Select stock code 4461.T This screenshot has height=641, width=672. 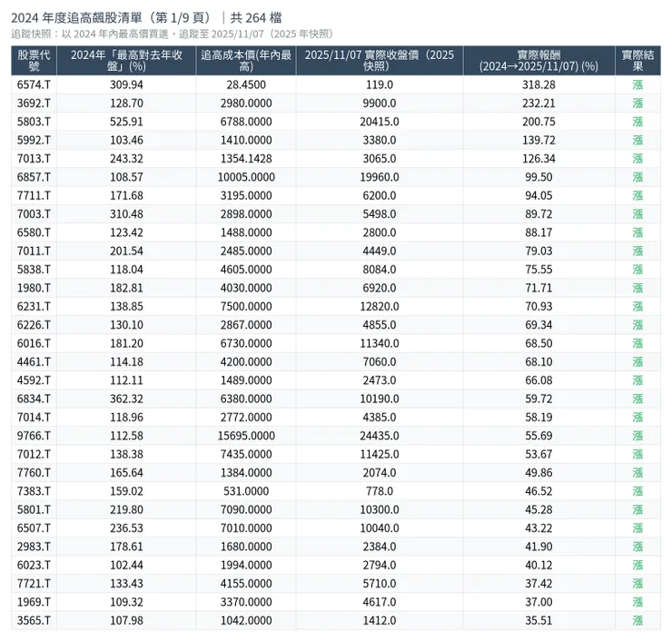pos(34,361)
